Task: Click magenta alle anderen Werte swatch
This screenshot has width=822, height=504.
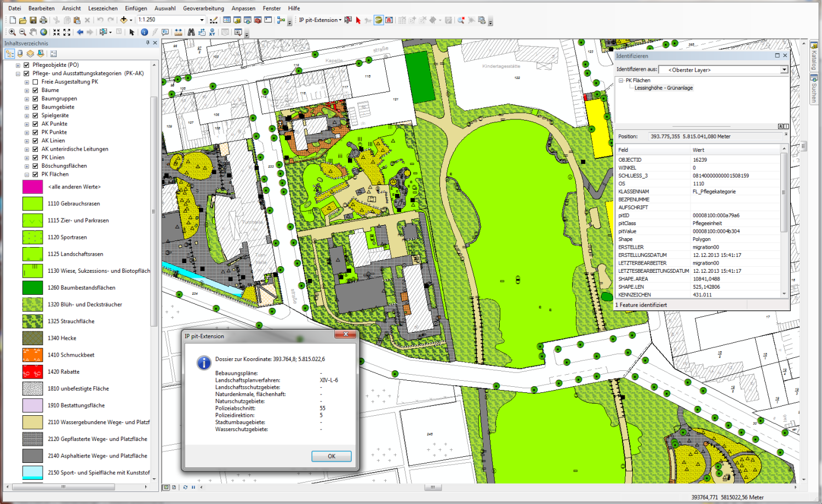Action: coord(32,187)
